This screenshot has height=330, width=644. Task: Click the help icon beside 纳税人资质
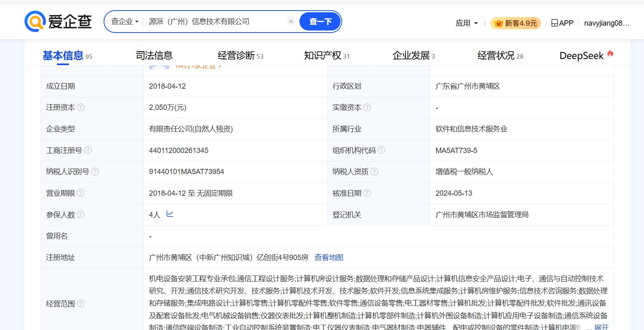375,172
